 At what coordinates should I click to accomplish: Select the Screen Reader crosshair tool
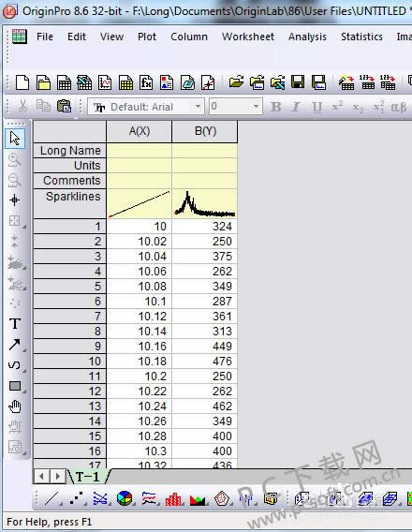(x=15, y=200)
